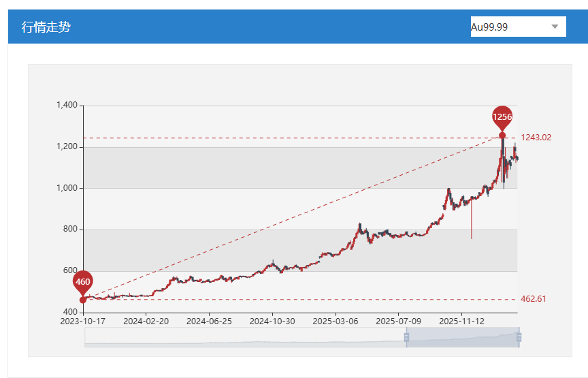The image size is (588, 378).
Task: Click the highlighted selected range in zoom bar
Action: point(463,337)
